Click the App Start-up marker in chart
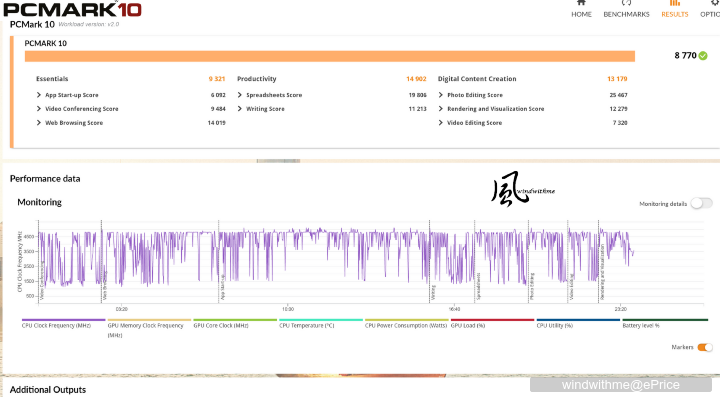 pos(222,287)
